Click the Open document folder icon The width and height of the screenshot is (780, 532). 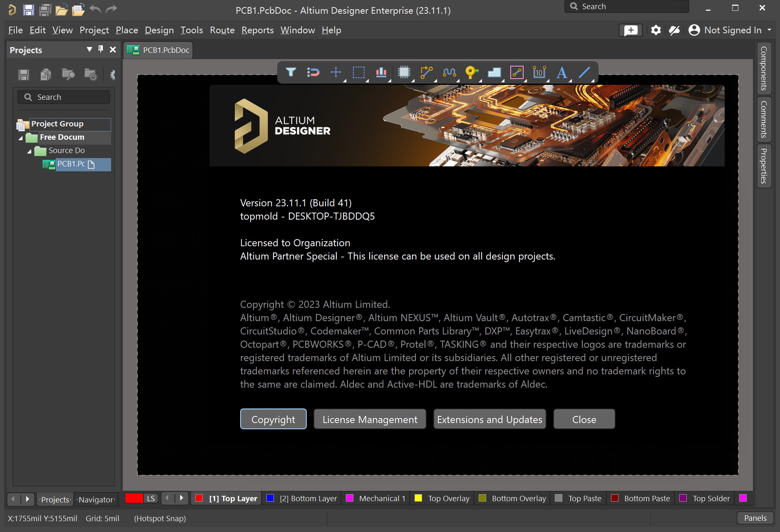point(62,10)
